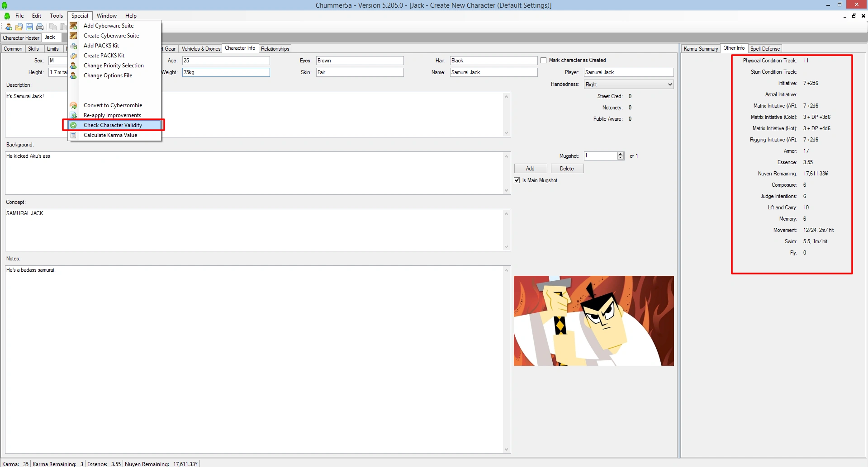Focus the Skin input field
This screenshot has height=467, width=868.
point(360,72)
